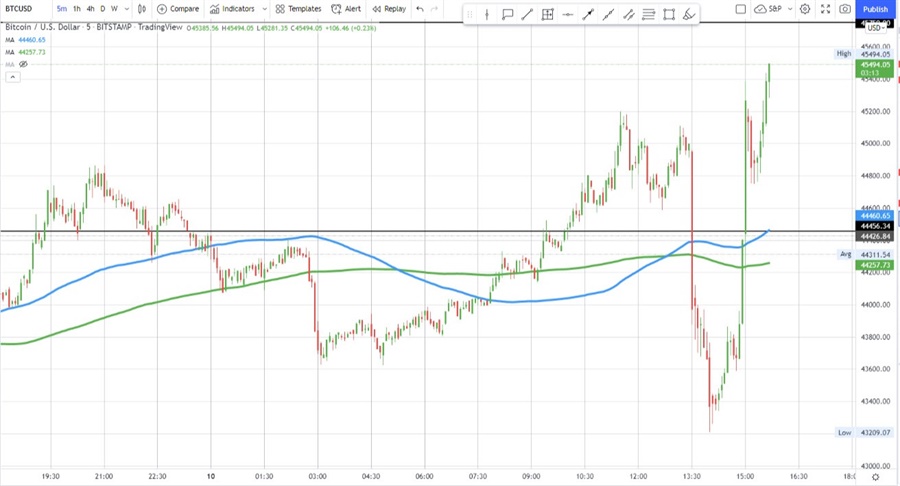Select the blue MA 44460.65 legend

[25, 40]
